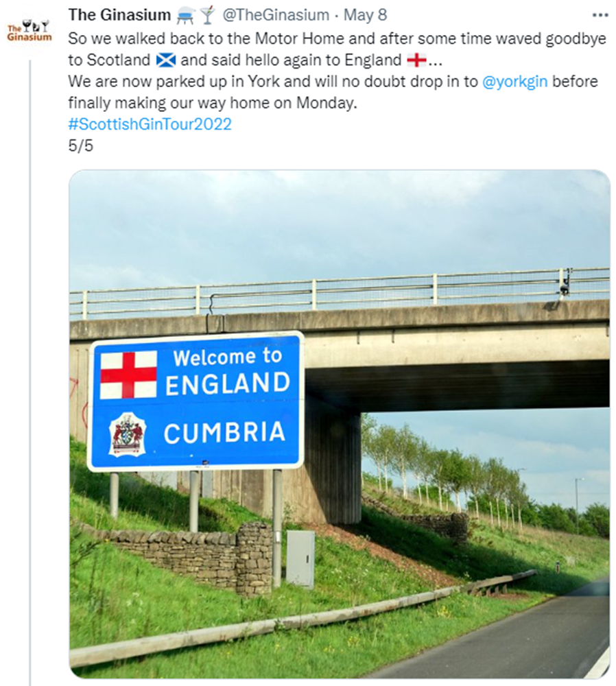Open the @TheGinasium handle link
Screen dimensions: 616x686
pos(276,14)
